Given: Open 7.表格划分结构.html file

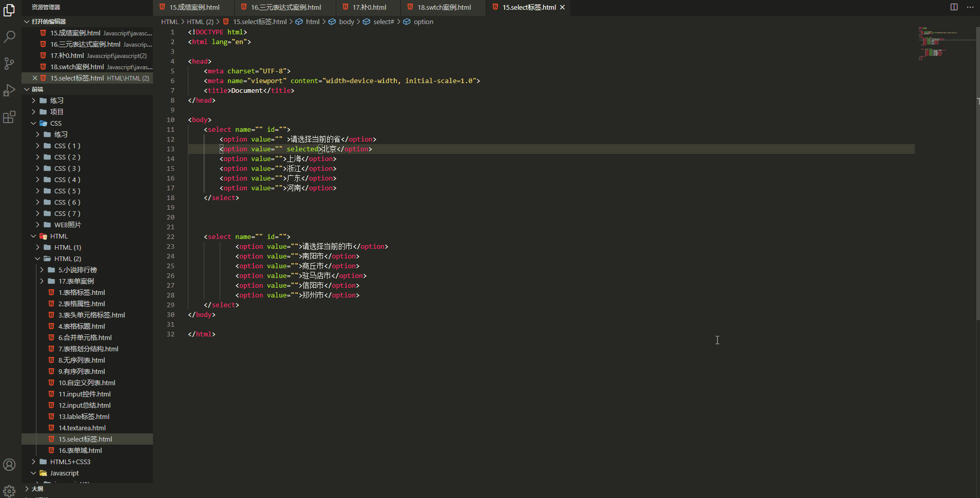Looking at the screenshot, I should click(x=87, y=349).
